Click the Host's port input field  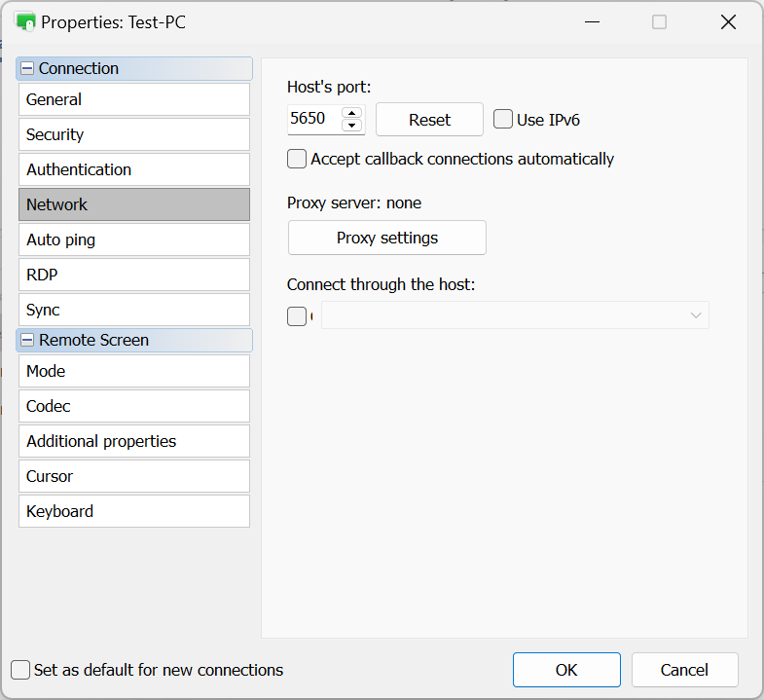(x=313, y=120)
